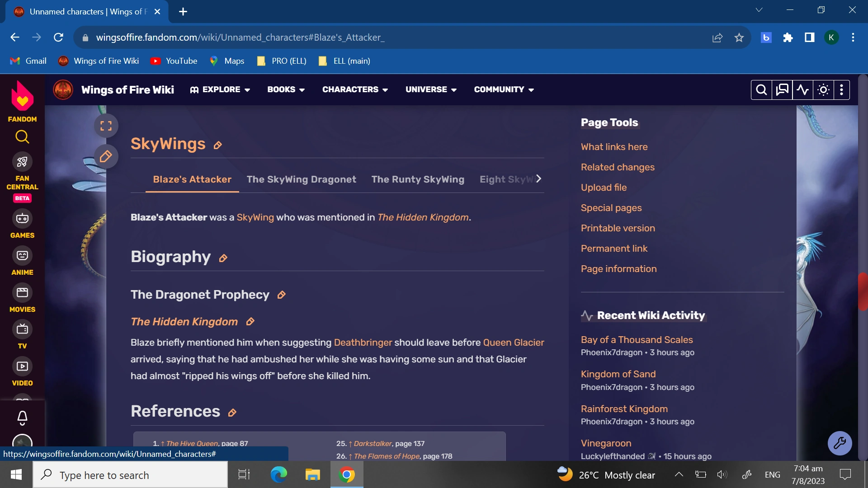The image size is (868, 488).
Task: Open Discuss speech-bubble icon in header
Action: click(x=782, y=89)
